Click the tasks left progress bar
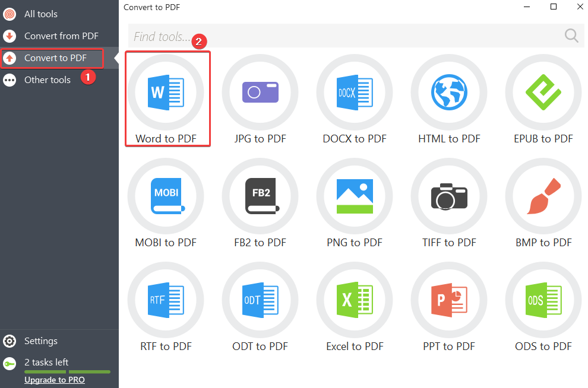This screenshot has height=388, width=588. click(x=68, y=372)
